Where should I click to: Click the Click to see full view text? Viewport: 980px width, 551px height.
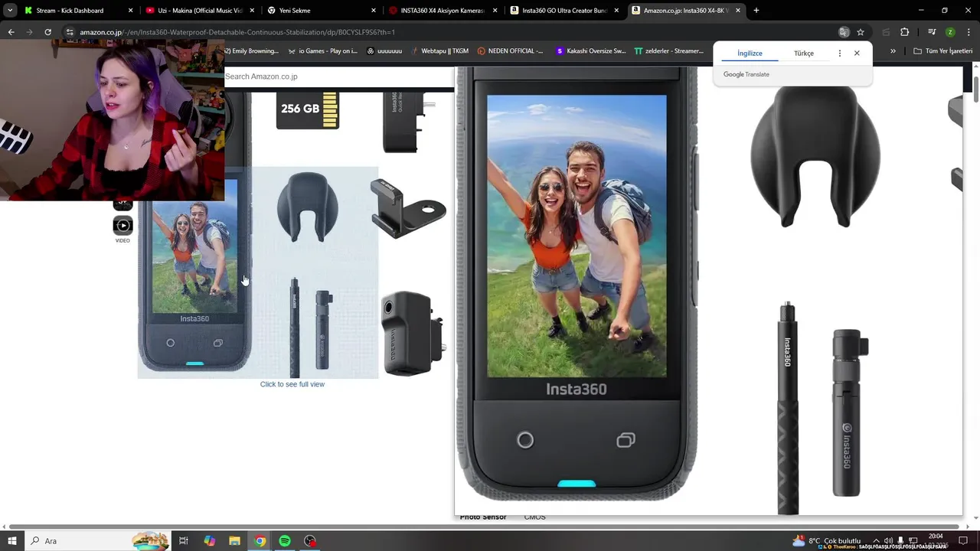(292, 384)
